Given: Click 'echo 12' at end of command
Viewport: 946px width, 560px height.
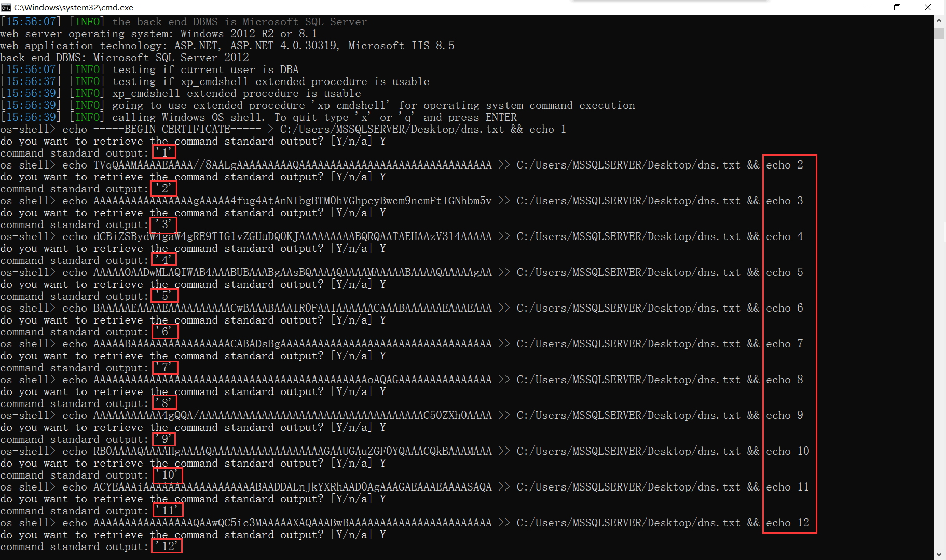Looking at the screenshot, I should [x=788, y=523].
